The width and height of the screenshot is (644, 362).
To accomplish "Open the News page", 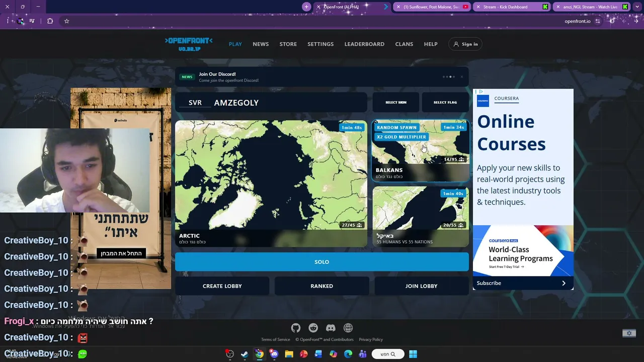I will (261, 44).
